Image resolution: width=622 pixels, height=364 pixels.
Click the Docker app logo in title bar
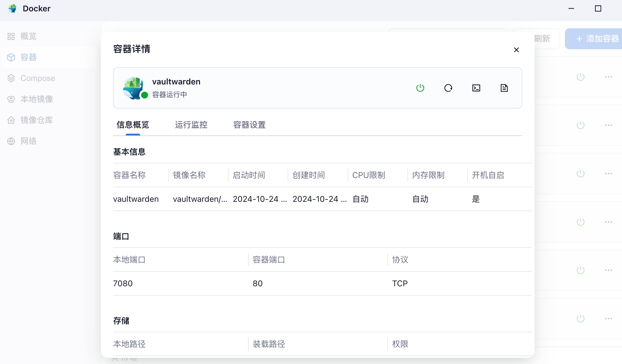[13, 8]
